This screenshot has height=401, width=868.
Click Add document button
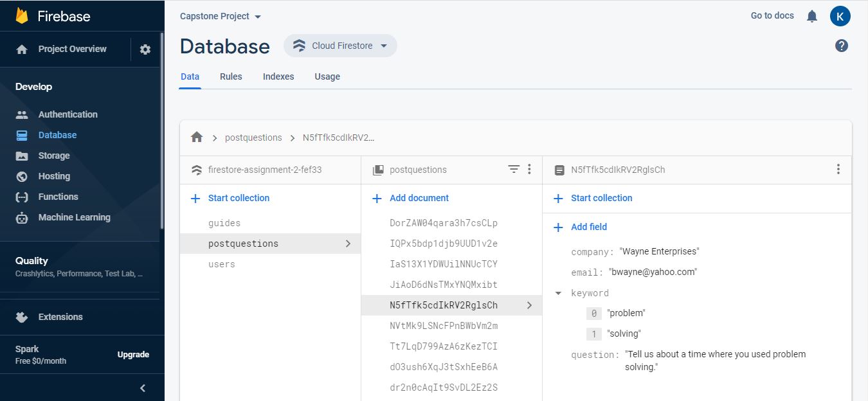(x=410, y=198)
